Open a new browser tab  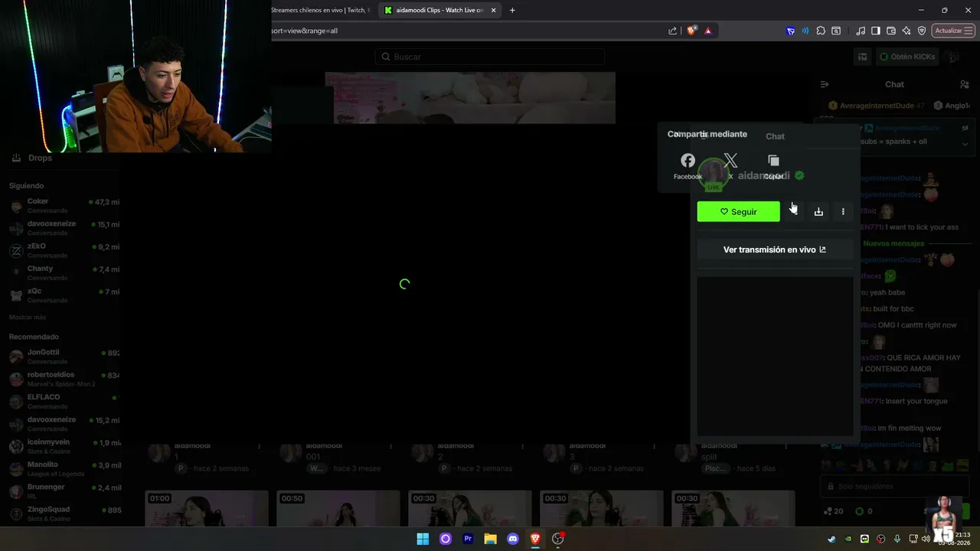pos(512,10)
